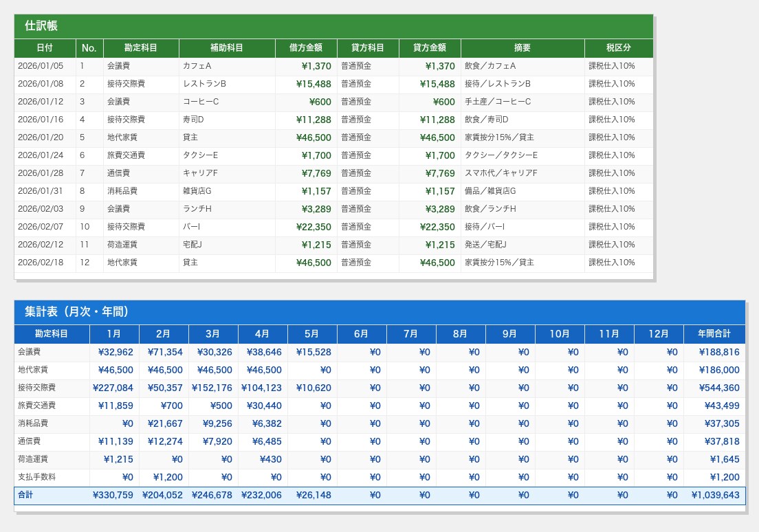The image size is (759, 532).
Task: Select the 摘要 column header
Action: pyautogui.click(x=522, y=48)
